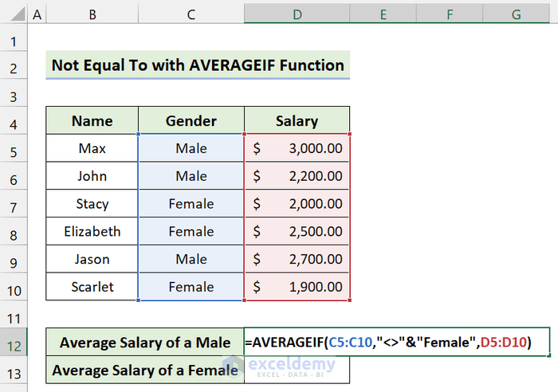Click Elizabeth's gender cell 'Female'
Image resolution: width=558 pixels, height=392 pixels.
tap(191, 232)
